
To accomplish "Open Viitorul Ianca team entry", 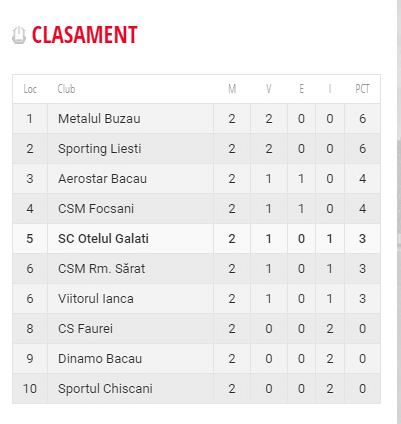I will point(96,299).
